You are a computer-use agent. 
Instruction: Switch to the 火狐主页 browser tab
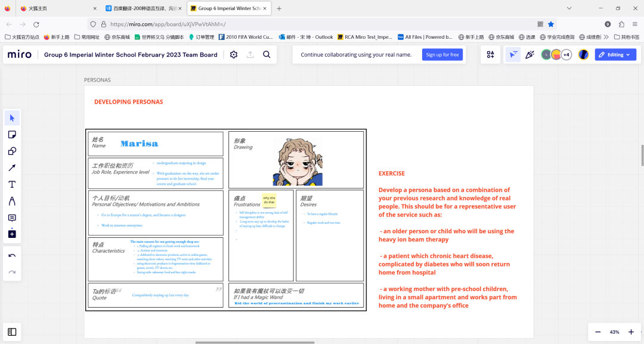pos(57,8)
